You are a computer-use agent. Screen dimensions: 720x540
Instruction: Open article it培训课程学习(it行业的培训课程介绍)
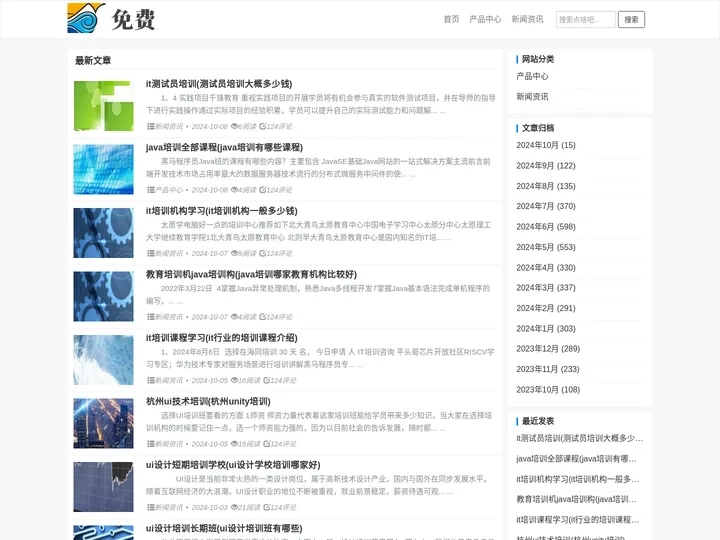(x=221, y=338)
